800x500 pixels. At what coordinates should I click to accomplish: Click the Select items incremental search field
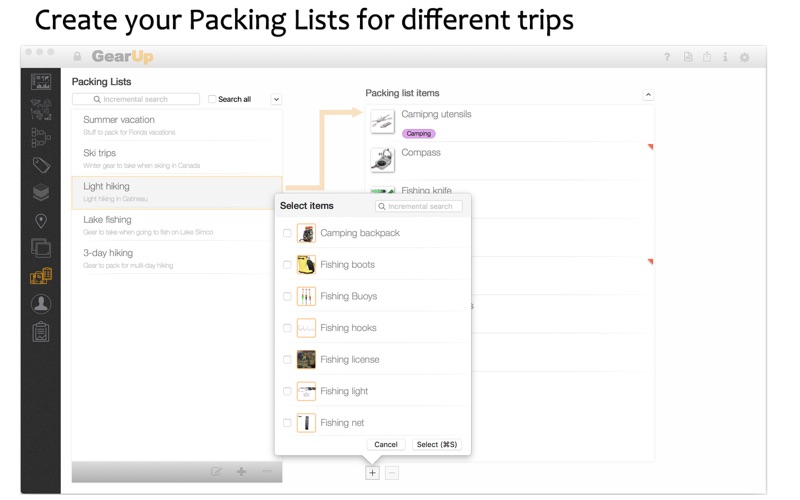[x=419, y=206]
